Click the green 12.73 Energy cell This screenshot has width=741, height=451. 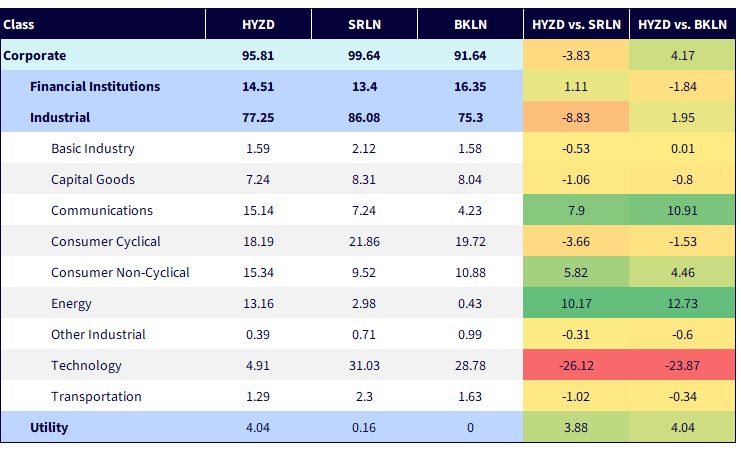click(x=682, y=303)
